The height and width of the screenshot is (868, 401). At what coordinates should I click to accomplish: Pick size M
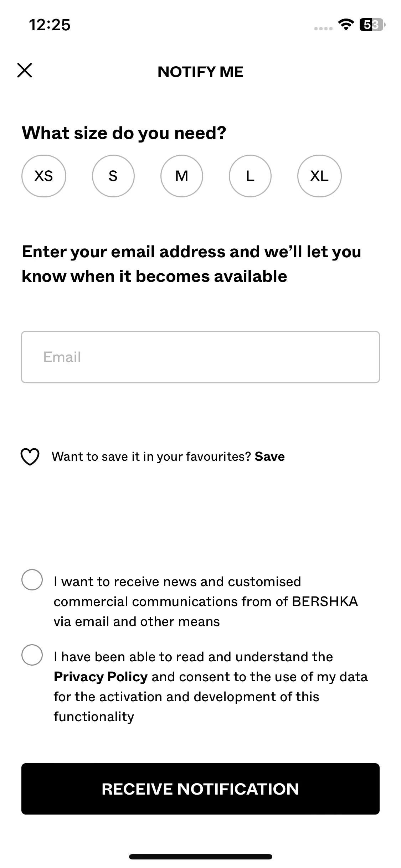pos(182,176)
